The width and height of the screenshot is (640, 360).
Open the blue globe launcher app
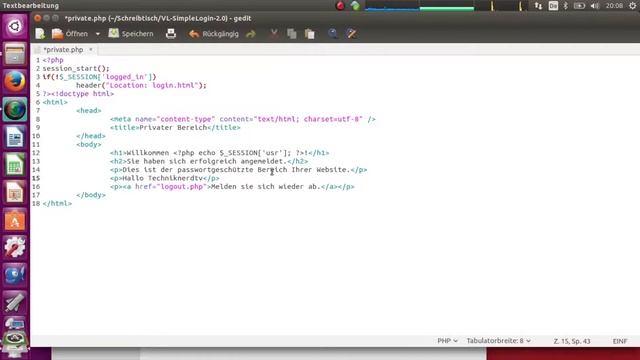[x=15, y=275]
